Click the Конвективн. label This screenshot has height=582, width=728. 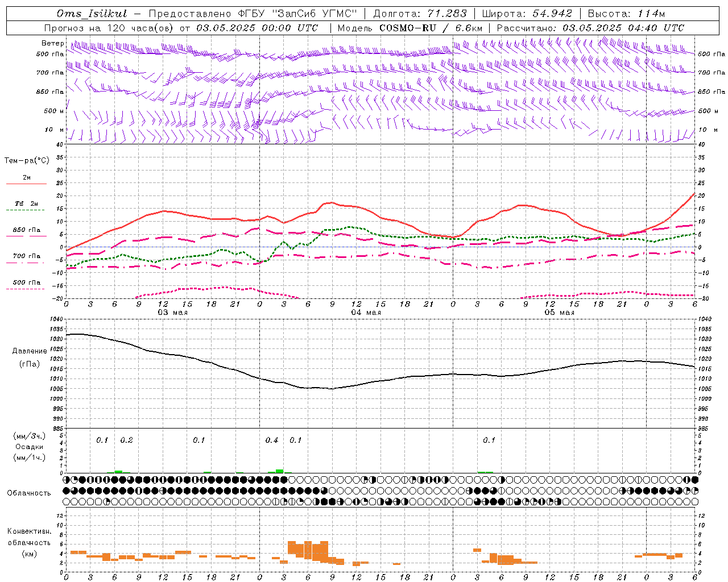tap(30, 531)
